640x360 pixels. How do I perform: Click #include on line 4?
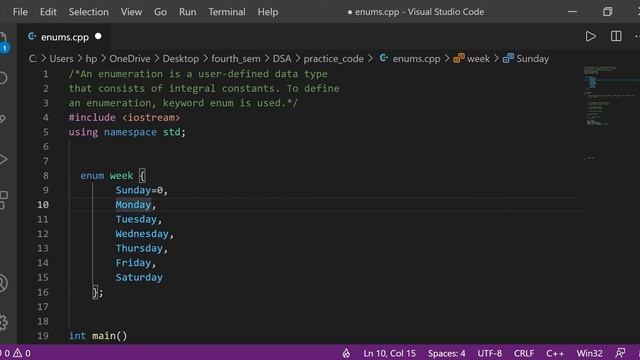(92, 118)
